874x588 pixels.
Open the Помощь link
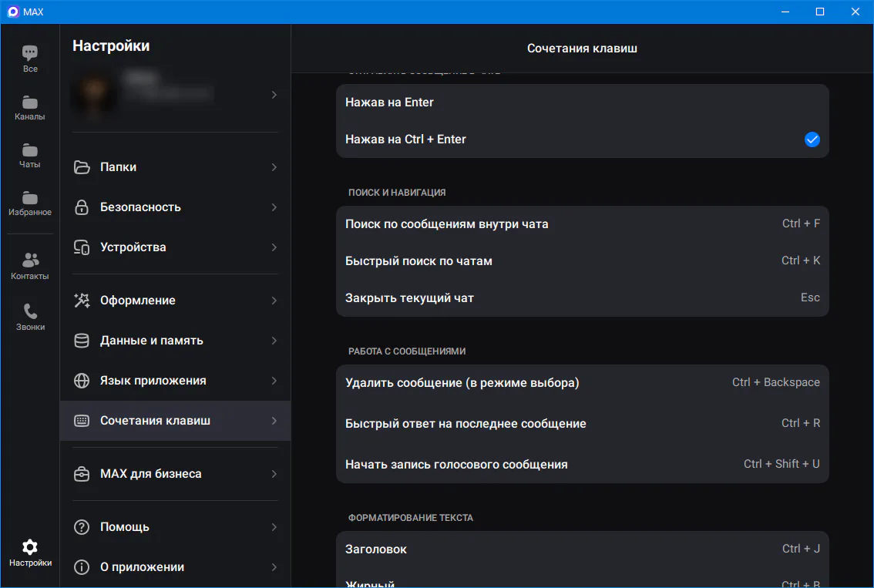[x=175, y=527]
